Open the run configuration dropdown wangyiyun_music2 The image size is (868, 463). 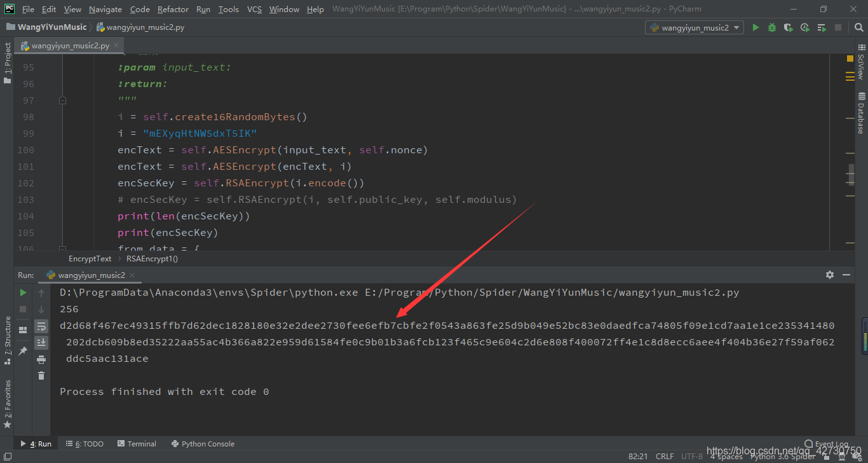[x=694, y=27]
